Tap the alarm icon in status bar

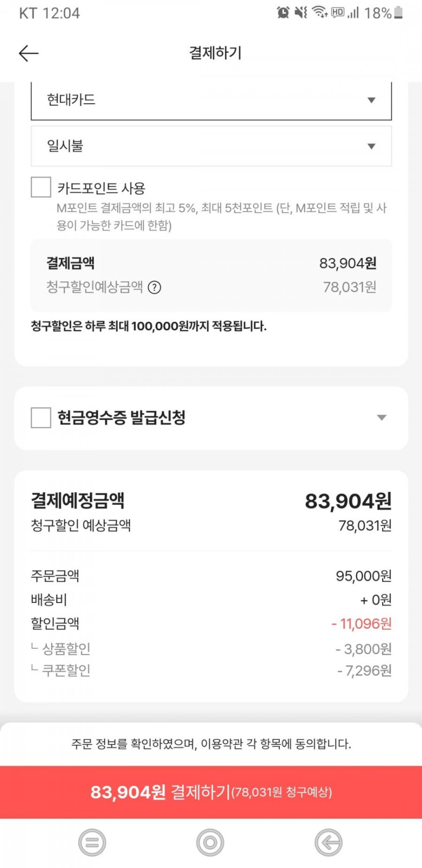pyautogui.click(x=283, y=13)
